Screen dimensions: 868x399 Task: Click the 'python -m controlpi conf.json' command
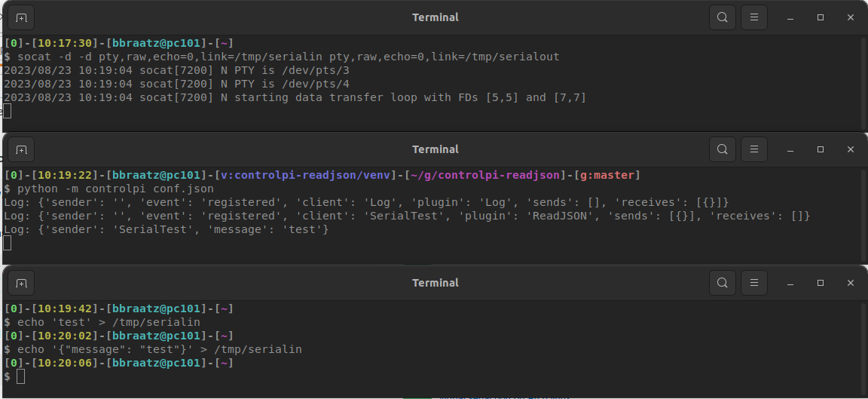115,189
